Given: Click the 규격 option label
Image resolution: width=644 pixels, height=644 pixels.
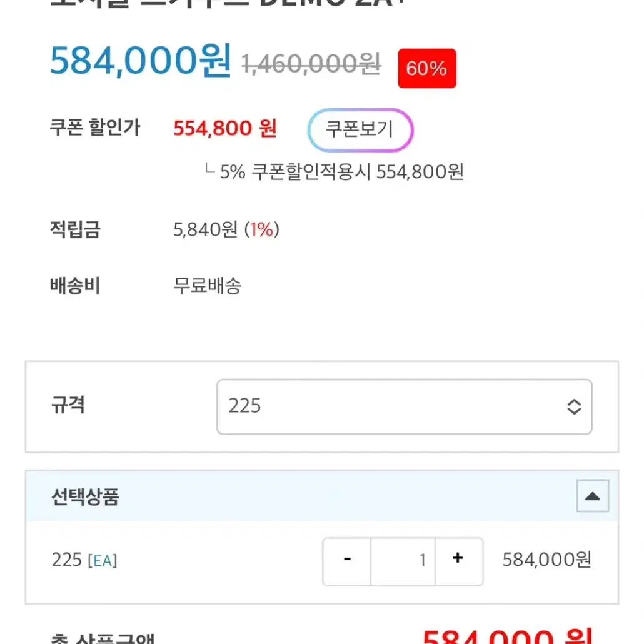Looking at the screenshot, I should [x=68, y=405].
